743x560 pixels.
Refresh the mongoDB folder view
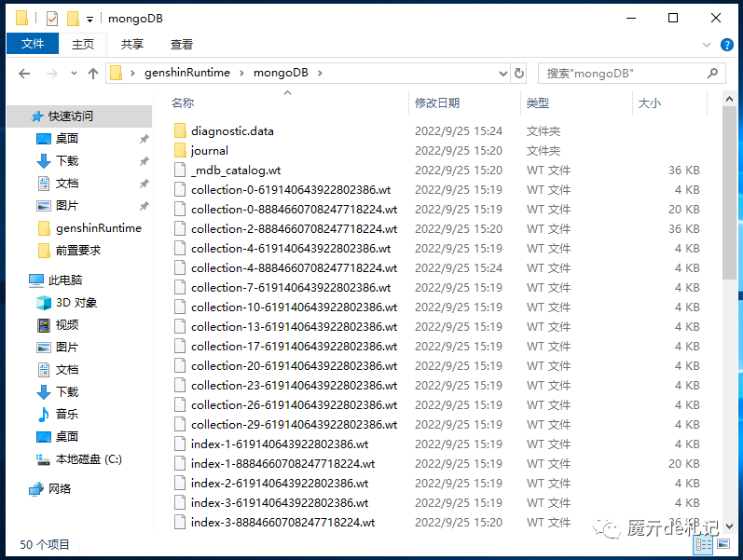pyautogui.click(x=519, y=73)
